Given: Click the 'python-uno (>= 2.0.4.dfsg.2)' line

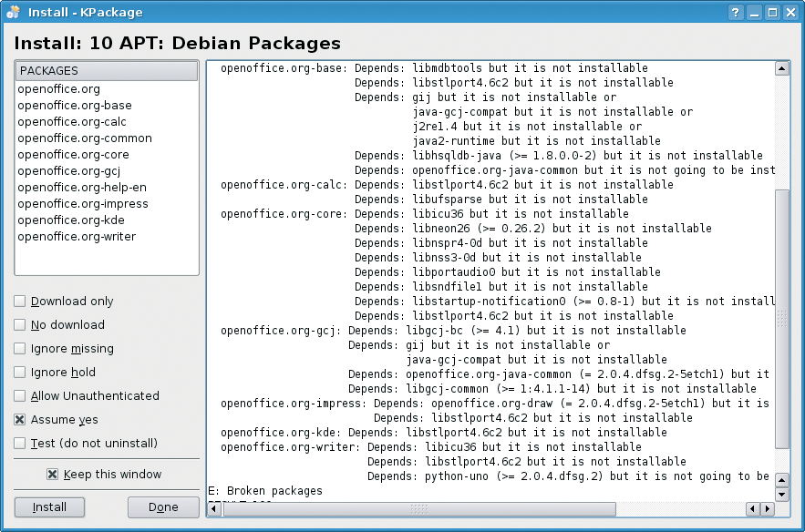Looking at the screenshot, I should click(568, 476).
